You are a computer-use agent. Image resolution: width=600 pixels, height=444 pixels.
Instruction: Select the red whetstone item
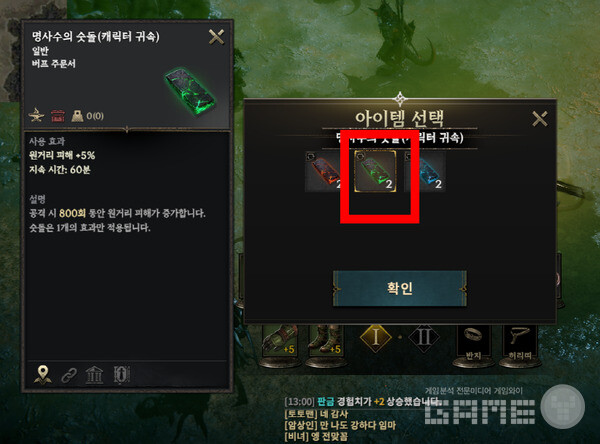click(324, 171)
